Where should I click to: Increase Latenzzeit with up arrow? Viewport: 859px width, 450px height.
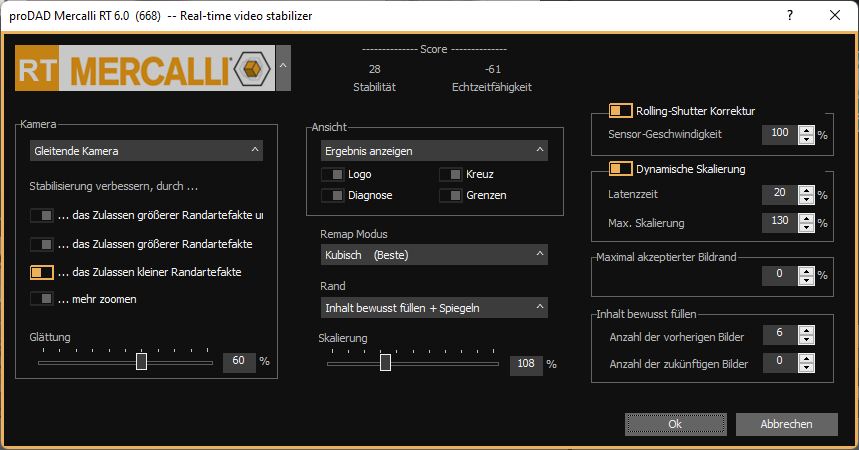(806, 190)
